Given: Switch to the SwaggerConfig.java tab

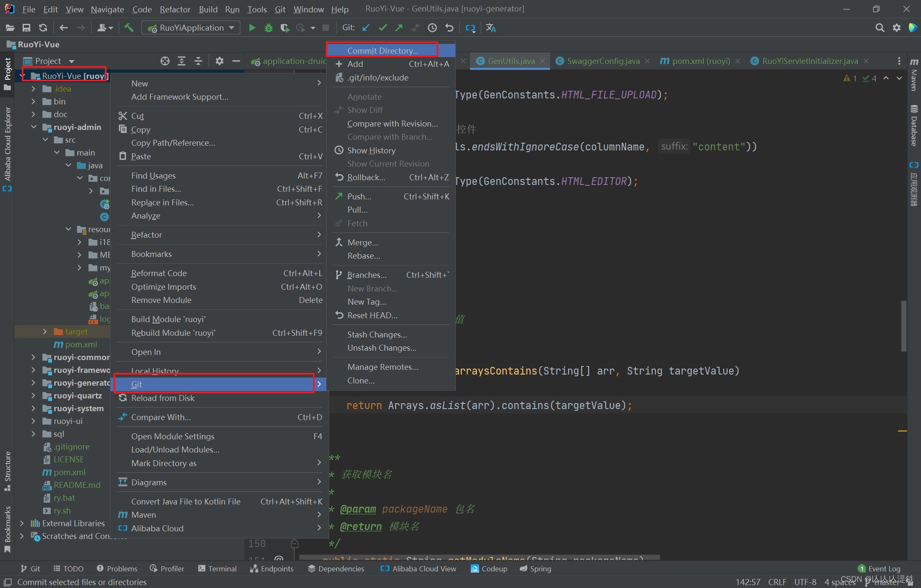Looking at the screenshot, I should (x=603, y=61).
